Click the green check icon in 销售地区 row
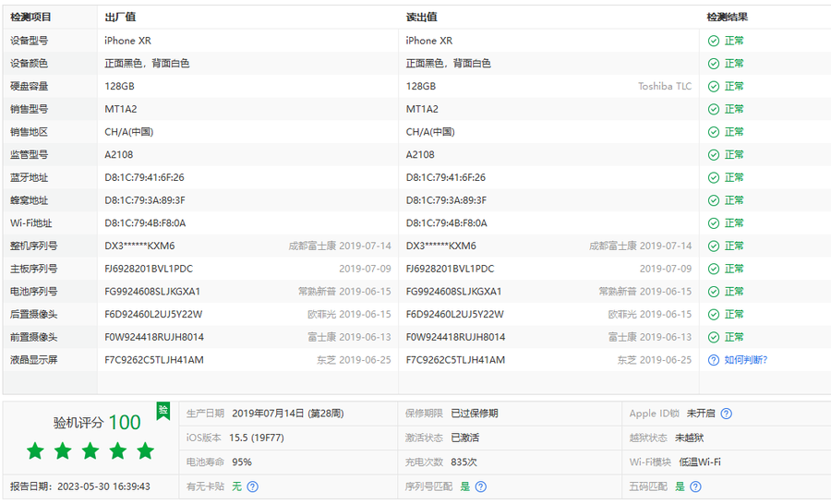831x504 pixels. pos(714,132)
